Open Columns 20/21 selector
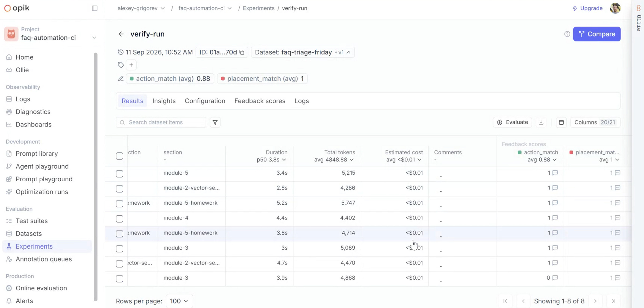 pos(595,122)
